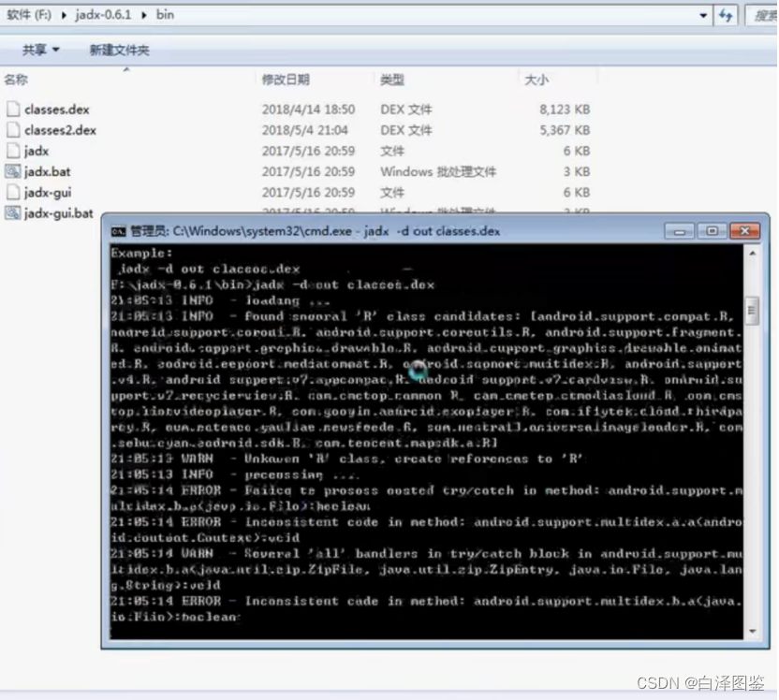
Task: Minimize the cmd.exe window
Action: pos(679,231)
